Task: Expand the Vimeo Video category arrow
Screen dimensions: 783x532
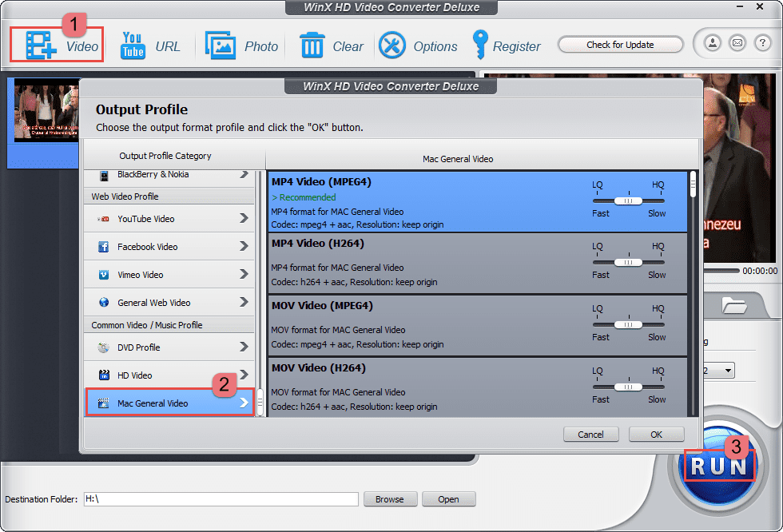Action: tap(244, 274)
